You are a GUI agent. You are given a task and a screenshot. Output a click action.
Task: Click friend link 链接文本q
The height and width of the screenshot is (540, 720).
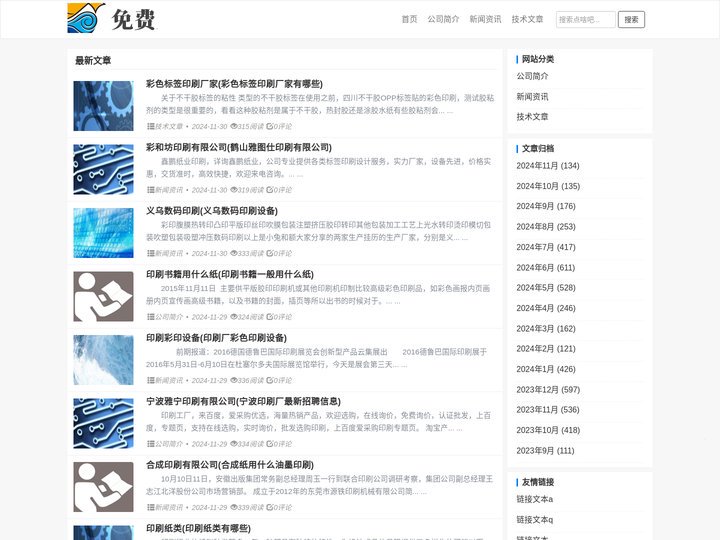pos(534,520)
